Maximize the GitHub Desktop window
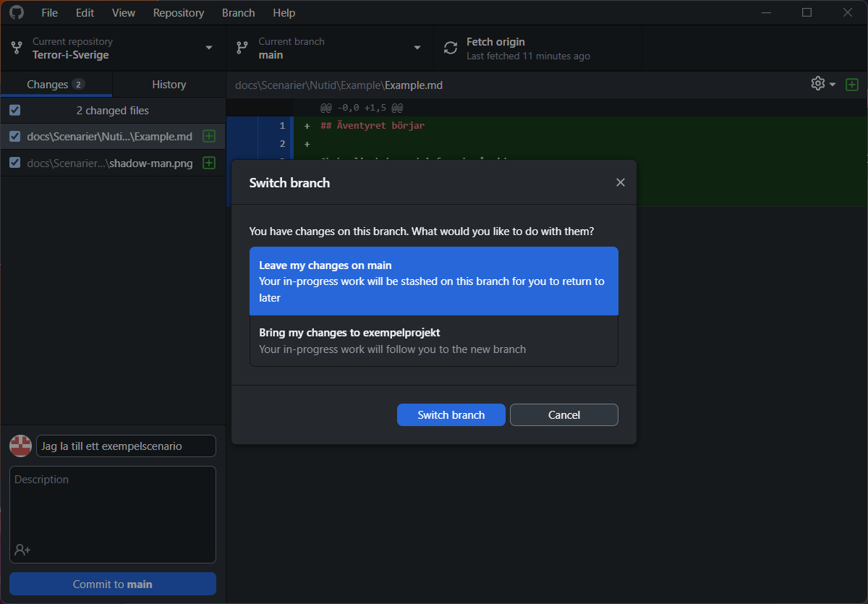This screenshot has width=868, height=604. pyautogui.click(x=807, y=12)
